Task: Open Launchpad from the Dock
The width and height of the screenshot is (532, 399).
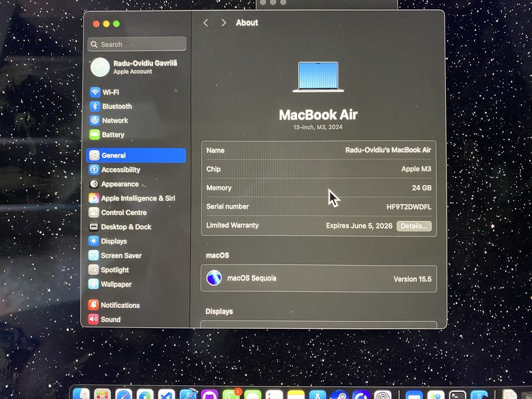Action: 103,394
